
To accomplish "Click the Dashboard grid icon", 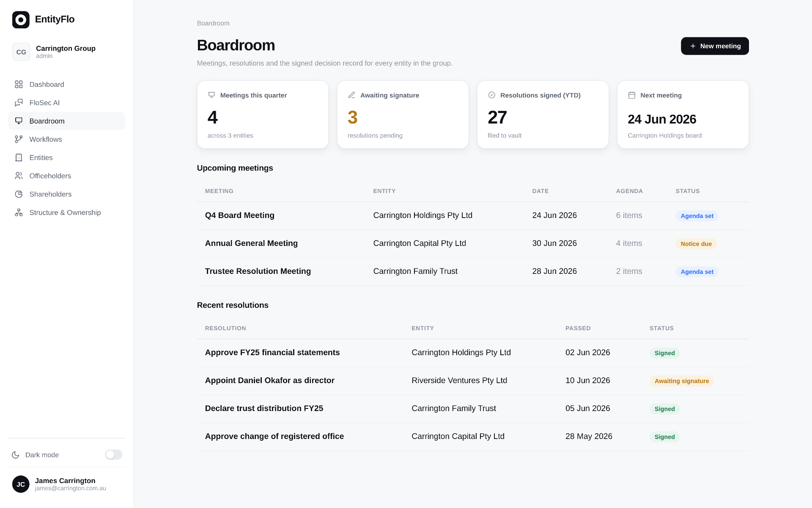I will click(19, 84).
